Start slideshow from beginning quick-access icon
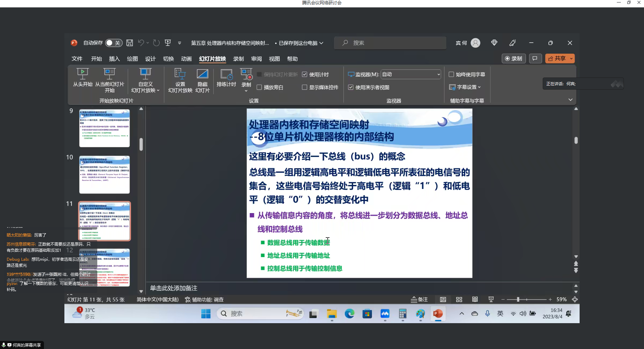The height and width of the screenshot is (349, 644). coord(168,43)
